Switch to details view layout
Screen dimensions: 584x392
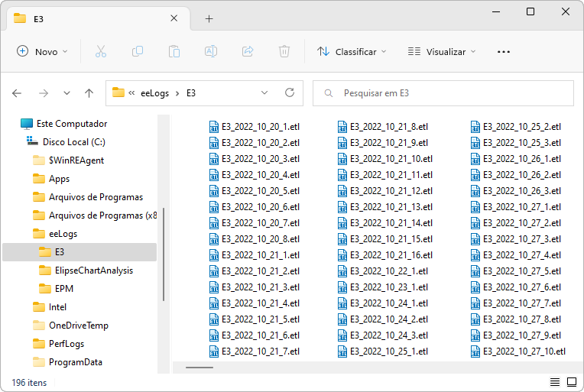click(x=554, y=381)
